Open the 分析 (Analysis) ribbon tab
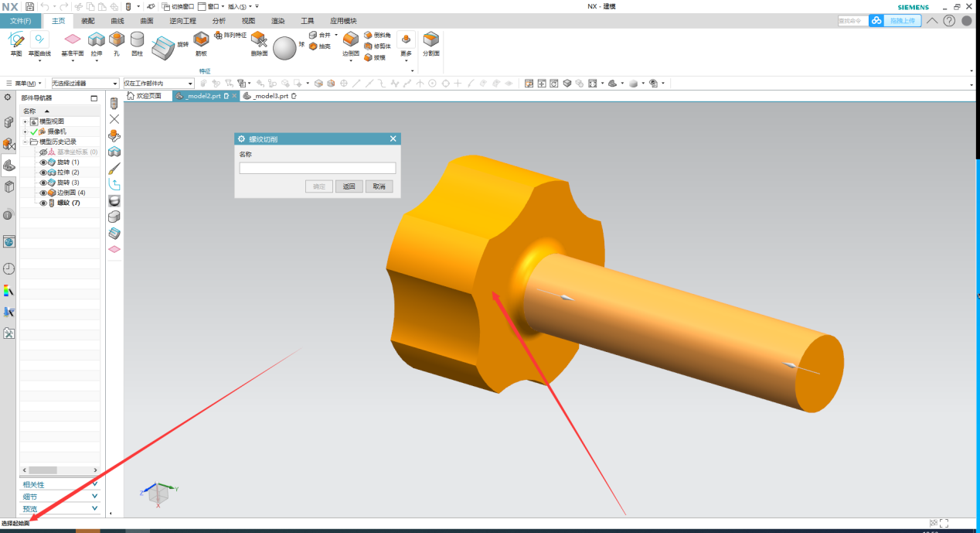Screen dimensions: 980x533 coord(219,21)
